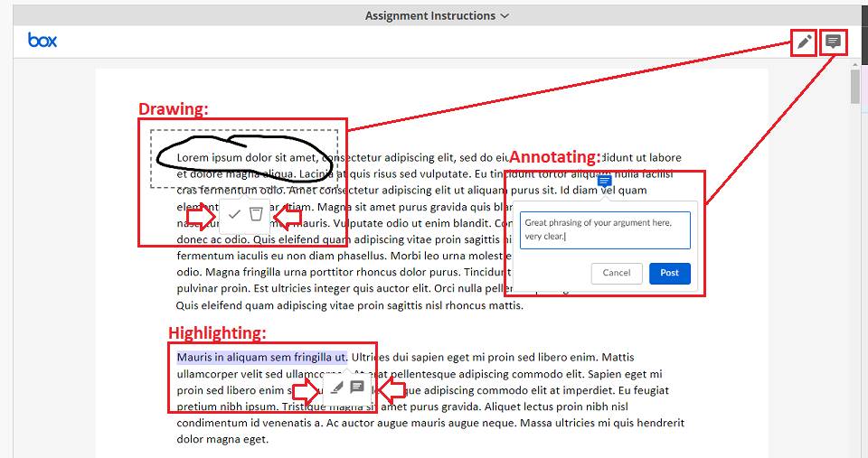Click the Box logo
This screenshot has width=868, height=458.
pos(42,41)
